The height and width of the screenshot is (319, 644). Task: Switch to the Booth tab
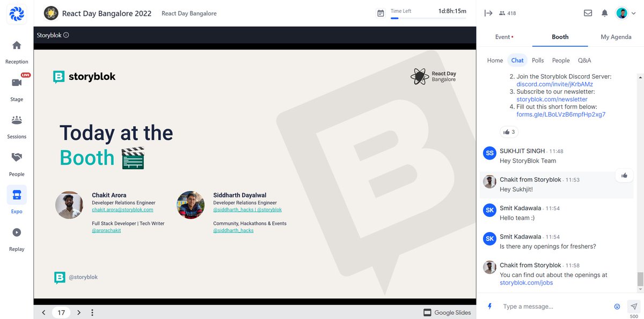560,37
